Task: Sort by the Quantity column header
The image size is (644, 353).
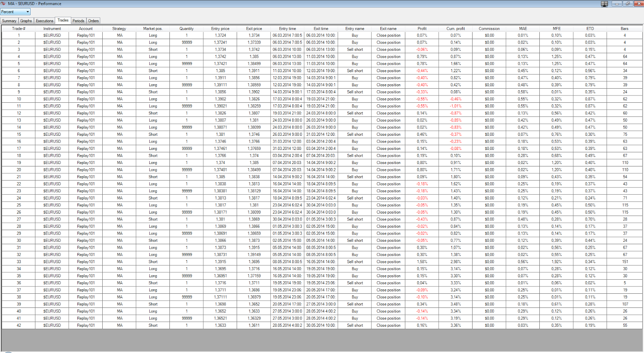Action: (x=186, y=29)
